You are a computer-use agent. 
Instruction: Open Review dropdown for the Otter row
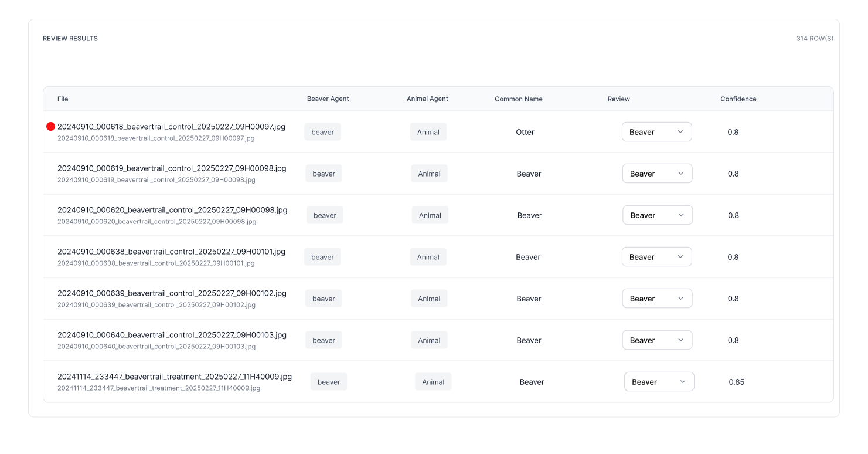click(x=656, y=132)
